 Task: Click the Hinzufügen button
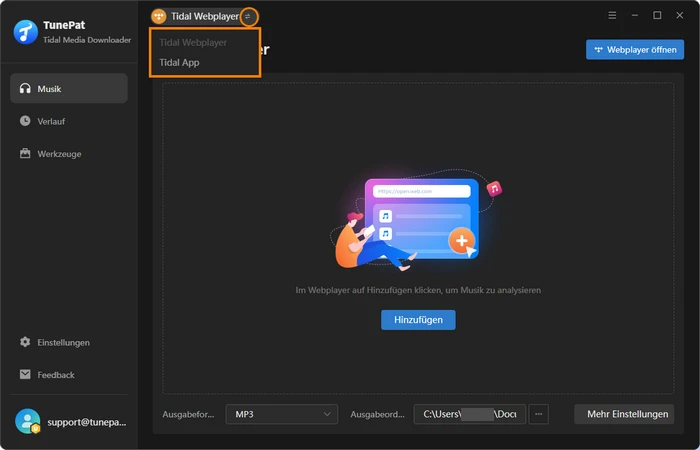418,320
